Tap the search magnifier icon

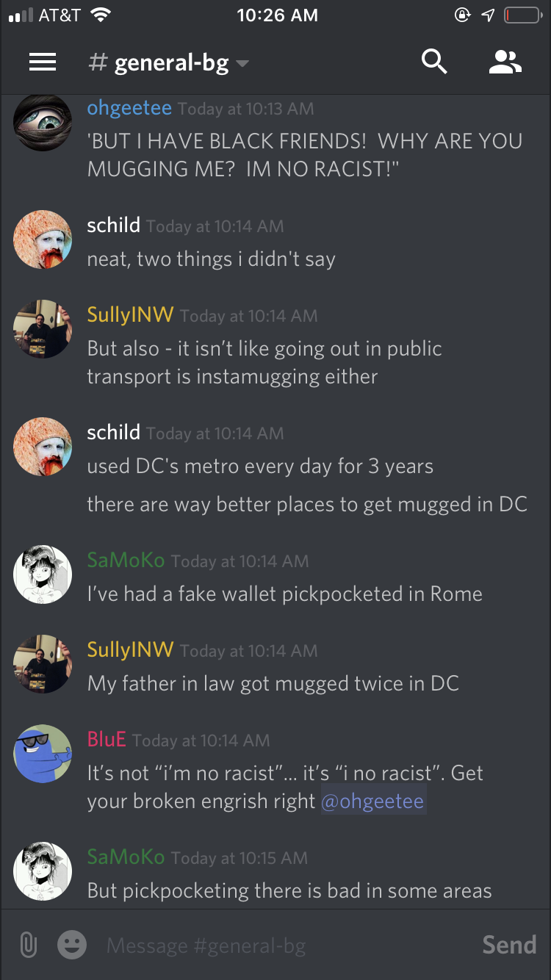434,62
